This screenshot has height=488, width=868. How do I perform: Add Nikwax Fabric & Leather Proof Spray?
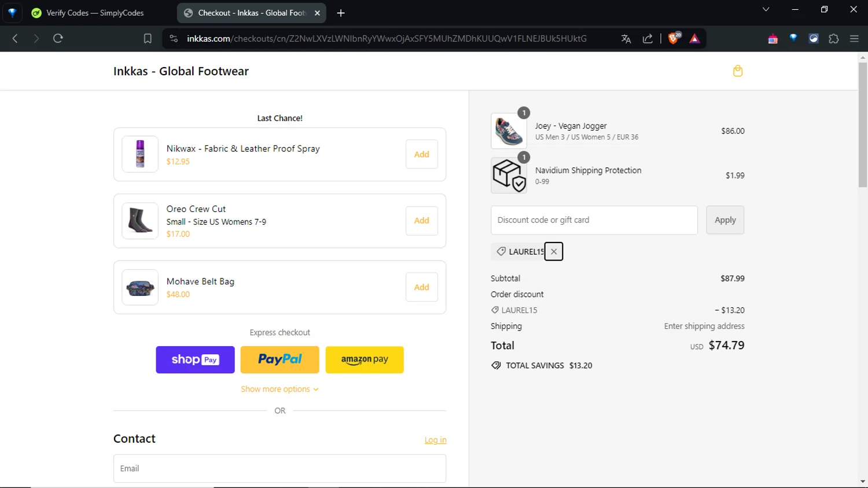(x=422, y=155)
